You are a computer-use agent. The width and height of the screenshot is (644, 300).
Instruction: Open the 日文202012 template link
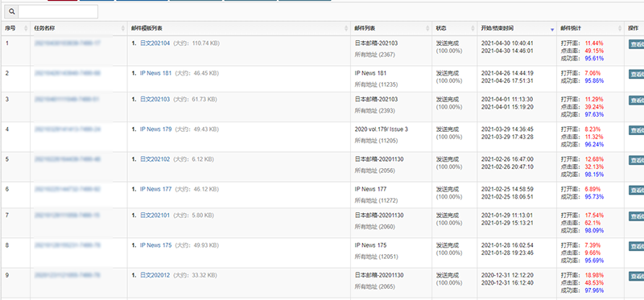pos(155,275)
